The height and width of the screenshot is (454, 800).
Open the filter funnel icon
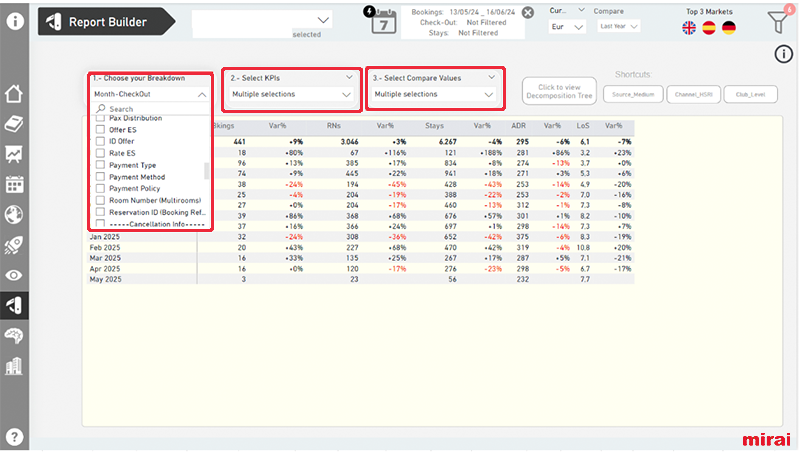(x=777, y=22)
